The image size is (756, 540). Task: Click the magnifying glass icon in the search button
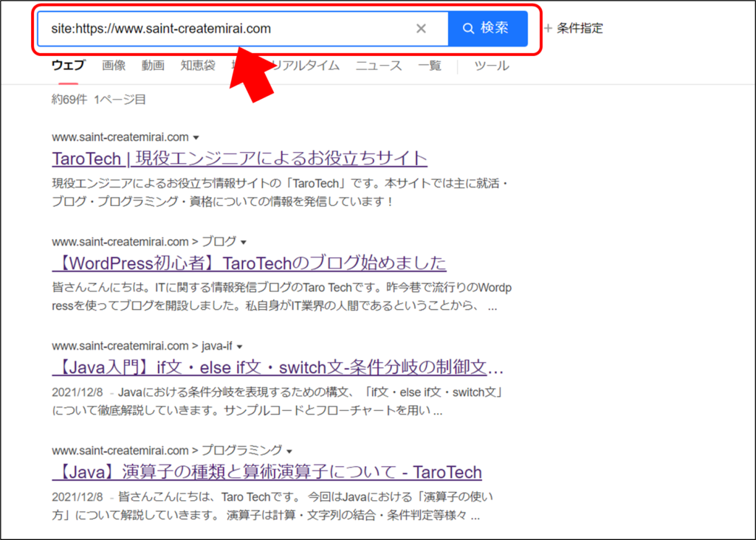coord(468,29)
